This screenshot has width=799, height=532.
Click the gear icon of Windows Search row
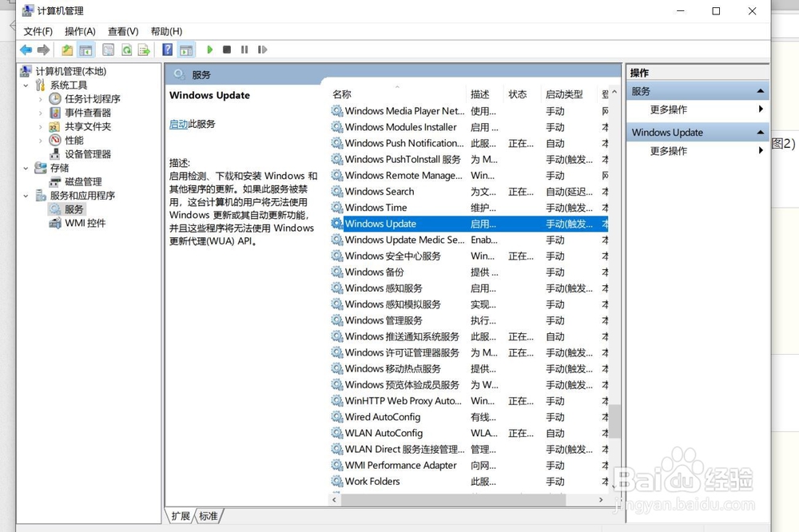click(337, 192)
